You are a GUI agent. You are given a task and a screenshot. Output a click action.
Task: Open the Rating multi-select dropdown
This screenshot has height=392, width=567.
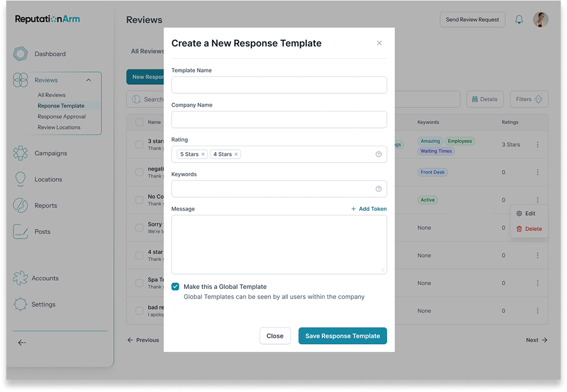point(307,154)
